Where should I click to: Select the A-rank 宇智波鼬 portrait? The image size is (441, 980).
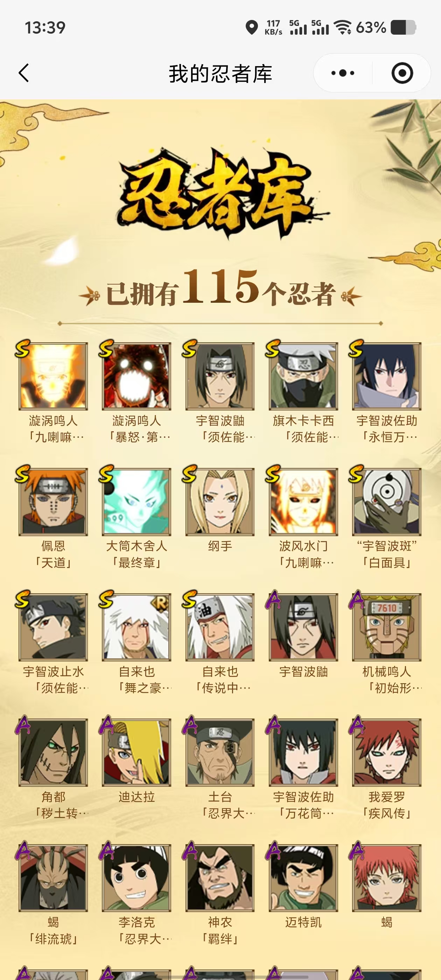pos(303,627)
